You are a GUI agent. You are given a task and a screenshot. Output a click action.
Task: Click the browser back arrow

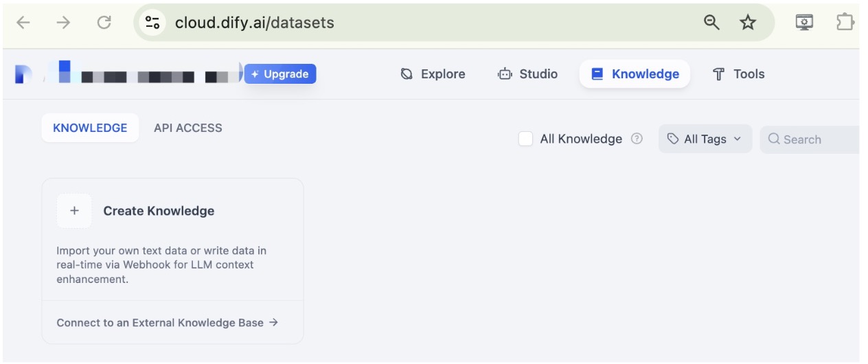[23, 23]
